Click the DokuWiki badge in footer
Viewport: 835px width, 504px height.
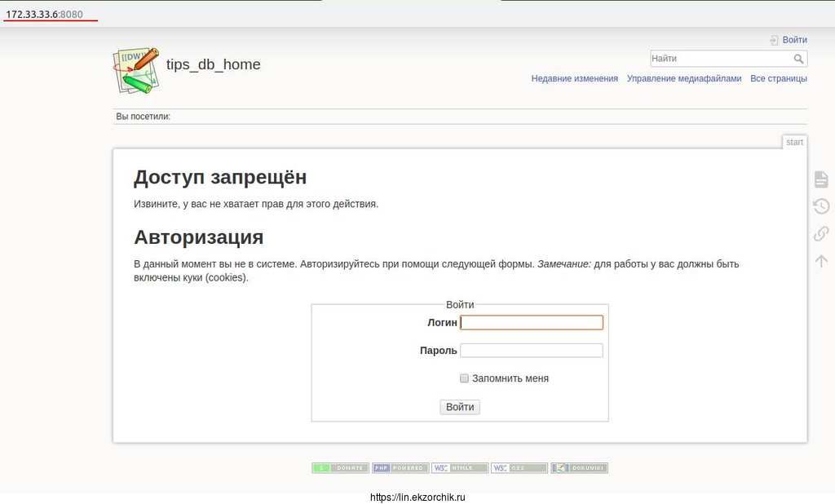(x=579, y=468)
